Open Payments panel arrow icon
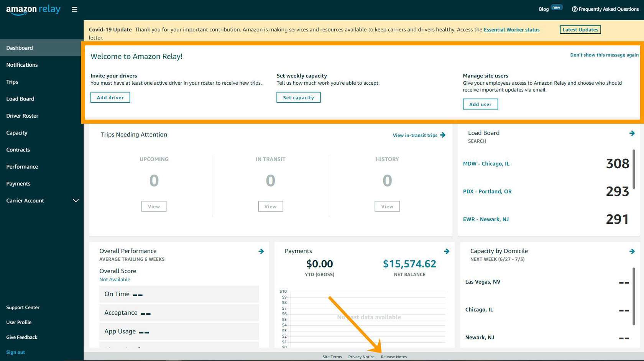Viewport: 644px width, 361px height. [447, 251]
